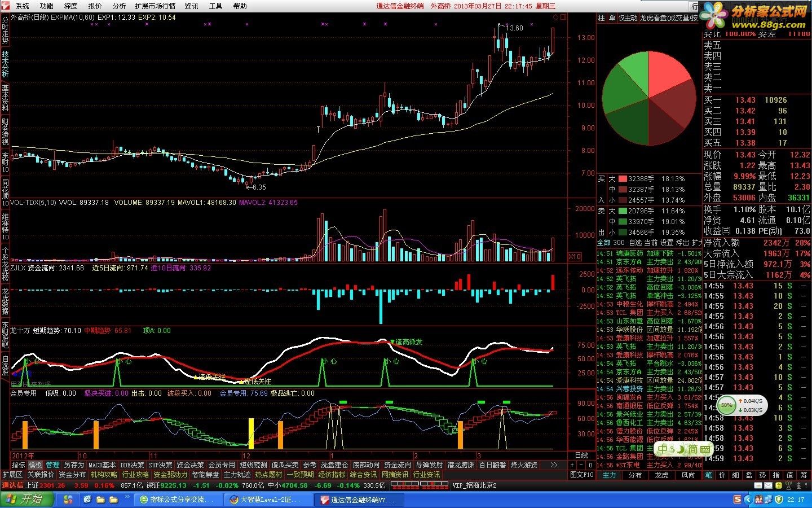The image size is (812, 508).
Task: Open the 关联报价 bottom tab
Action: click(41, 475)
